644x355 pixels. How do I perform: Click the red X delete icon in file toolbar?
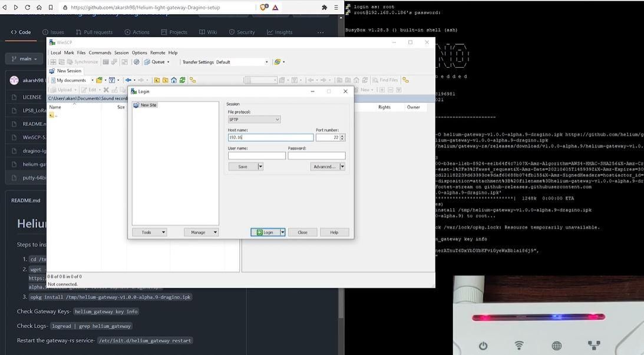106,89
